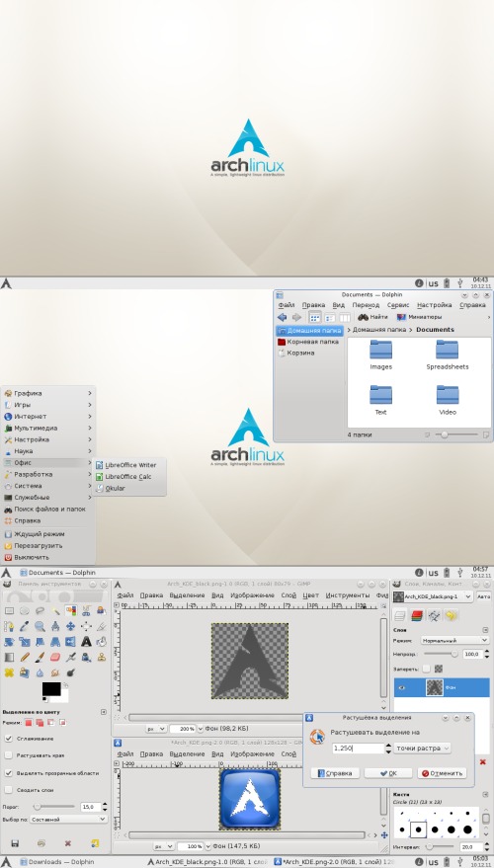Select the Crop tool
The width and height of the screenshot is (494, 868).
pos(102,627)
